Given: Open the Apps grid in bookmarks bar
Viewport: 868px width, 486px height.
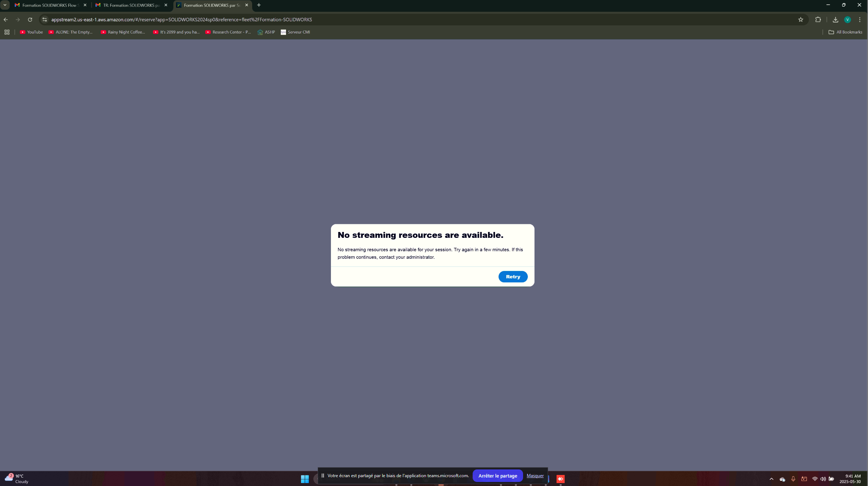Looking at the screenshot, I should (x=7, y=32).
